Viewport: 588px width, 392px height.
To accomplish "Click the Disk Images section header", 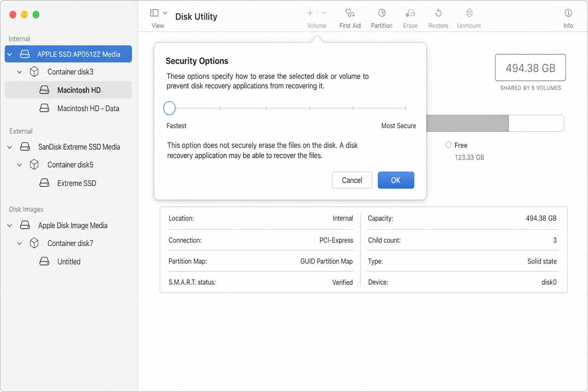I will pyautogui.click(x=26, y=209).
